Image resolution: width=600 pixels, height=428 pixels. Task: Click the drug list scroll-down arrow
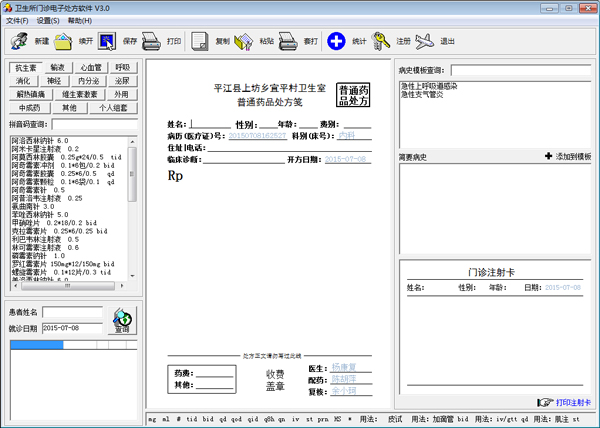pyautogui.click(x=132, y=275)
